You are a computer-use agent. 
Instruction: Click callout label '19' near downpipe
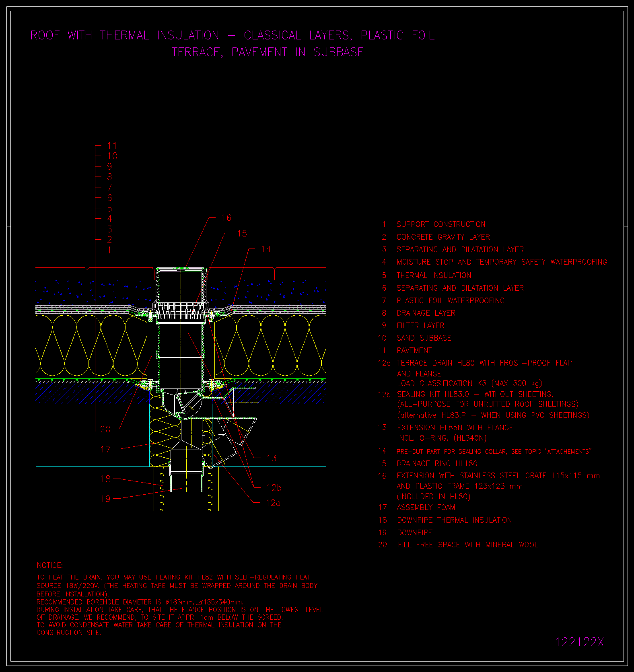[105, 499]
